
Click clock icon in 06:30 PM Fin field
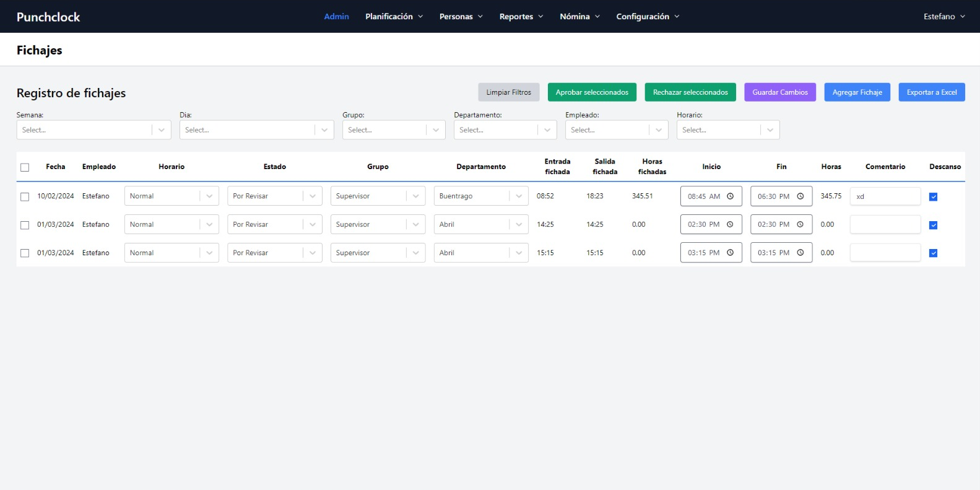click(800, 196)
